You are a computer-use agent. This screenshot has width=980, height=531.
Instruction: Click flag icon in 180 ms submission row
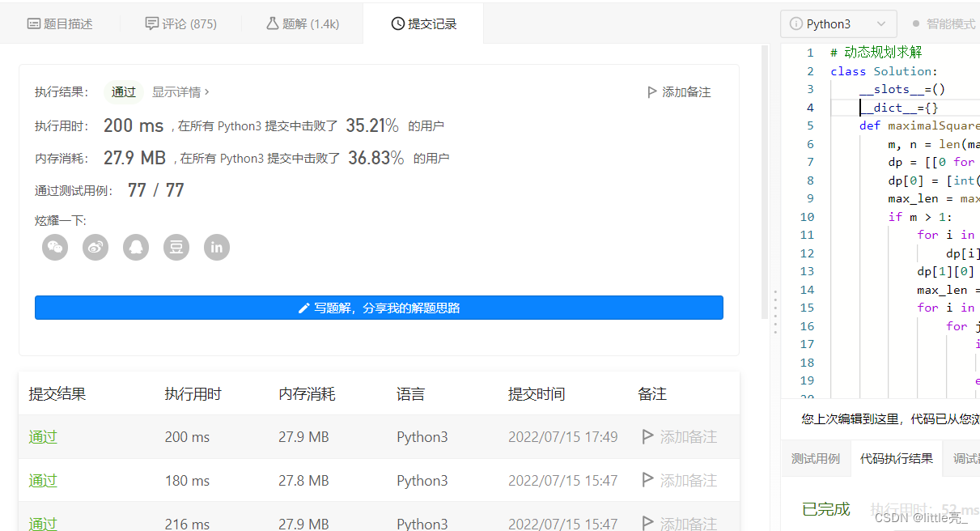647,480
